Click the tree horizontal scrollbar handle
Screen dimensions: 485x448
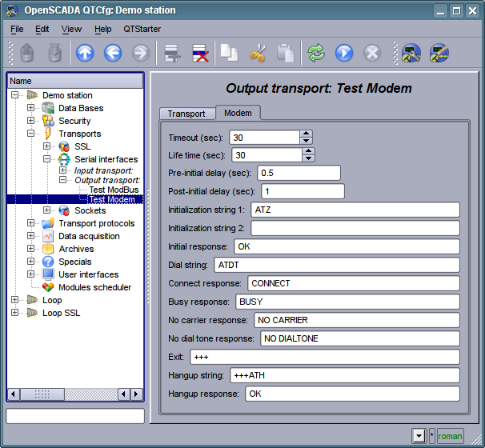coord(42,394)
